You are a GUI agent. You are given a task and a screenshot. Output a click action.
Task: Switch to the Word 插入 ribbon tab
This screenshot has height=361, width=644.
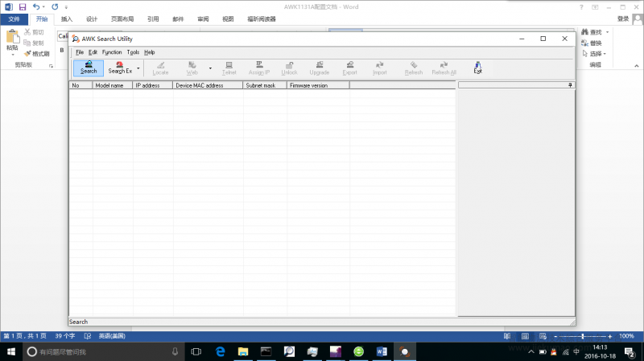[67, 18]
